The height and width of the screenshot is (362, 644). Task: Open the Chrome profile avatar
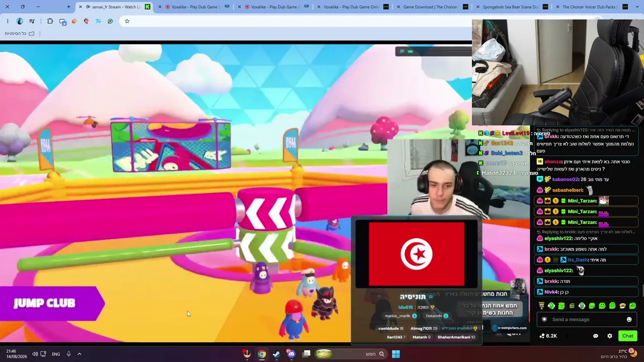[20, 21]
